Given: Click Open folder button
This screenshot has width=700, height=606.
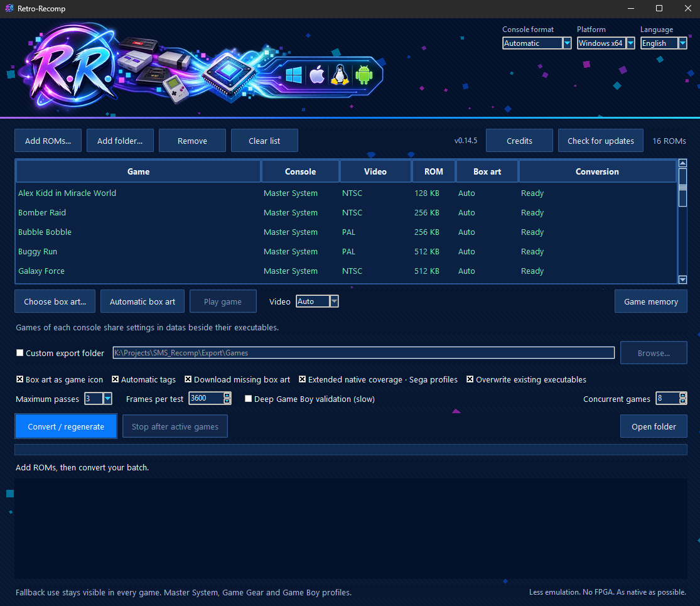Looking at the screenshot, I should coord(654,426).
